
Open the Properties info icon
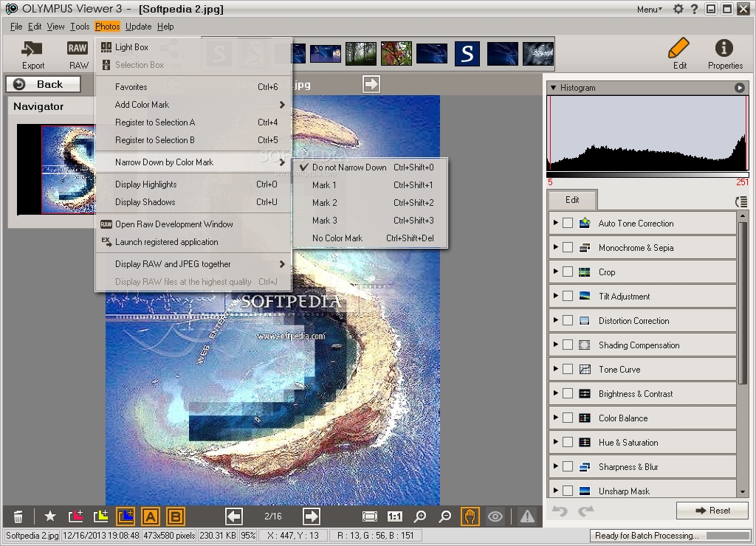(x=725, y=53)
